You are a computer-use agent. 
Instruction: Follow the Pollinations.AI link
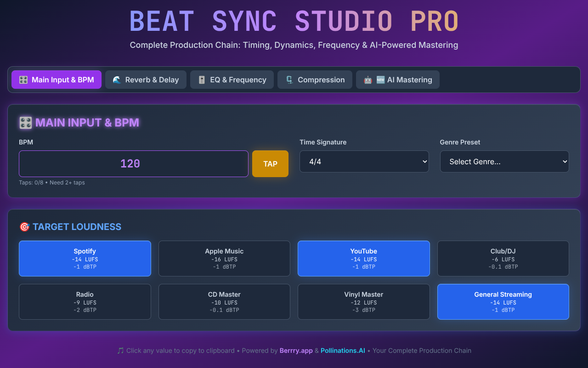coord(343,351)
